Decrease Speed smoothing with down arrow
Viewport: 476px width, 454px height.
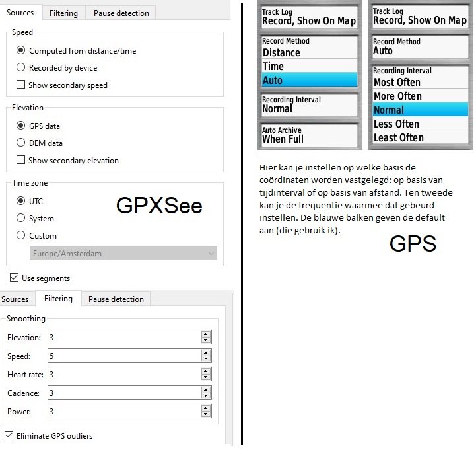pos(206,359)
